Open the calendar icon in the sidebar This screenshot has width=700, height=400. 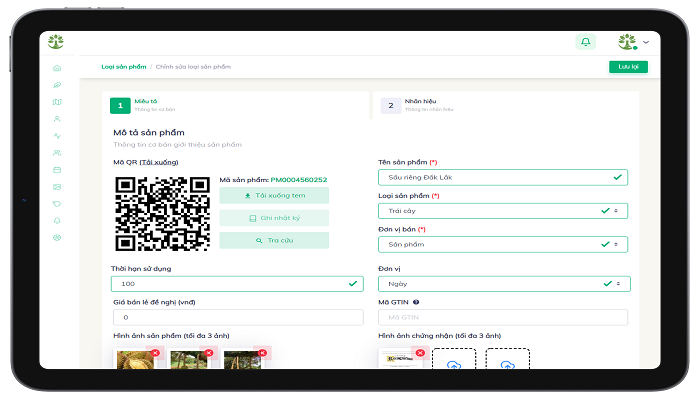pyautogui.click(x=57, y=170)
